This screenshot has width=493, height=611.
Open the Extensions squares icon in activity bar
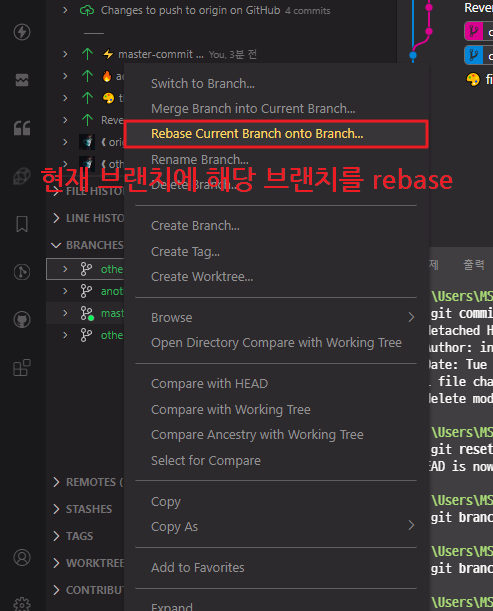(22, 368)
